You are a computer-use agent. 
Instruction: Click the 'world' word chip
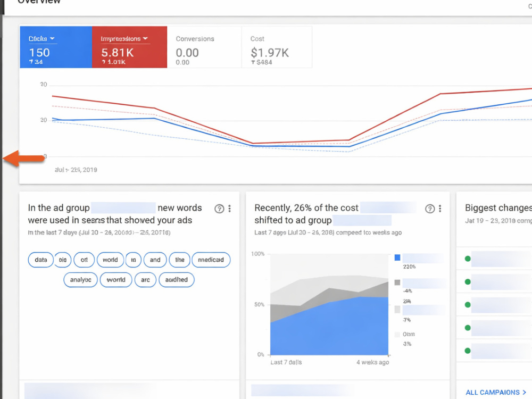click(110, 260)
